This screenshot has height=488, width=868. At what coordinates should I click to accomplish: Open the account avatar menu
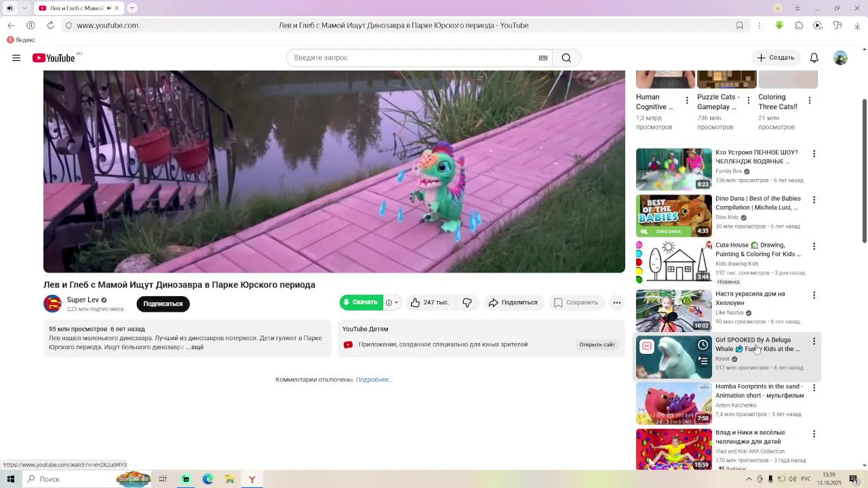point(840,58)
